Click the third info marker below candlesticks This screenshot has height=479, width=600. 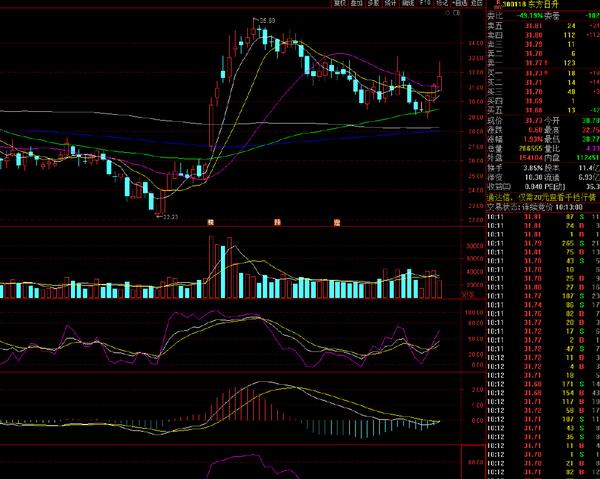click(x=337, y=222)
